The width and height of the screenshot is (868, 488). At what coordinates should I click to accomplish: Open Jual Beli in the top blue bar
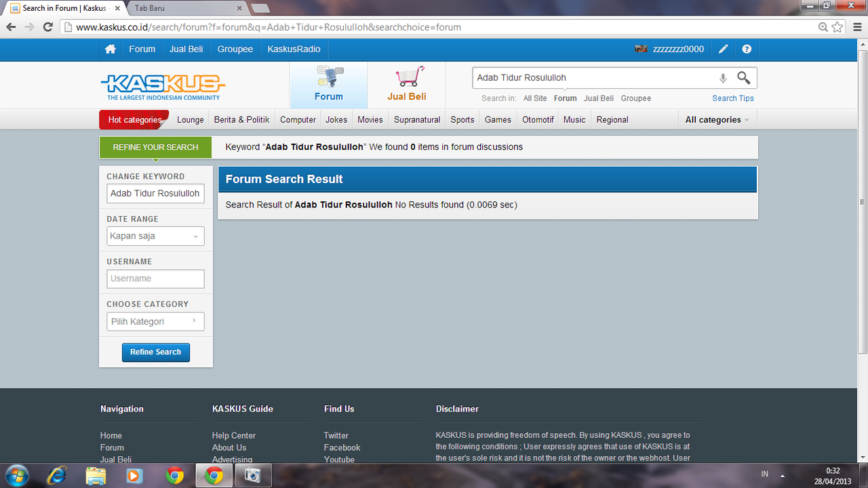(x=186, y=49)
